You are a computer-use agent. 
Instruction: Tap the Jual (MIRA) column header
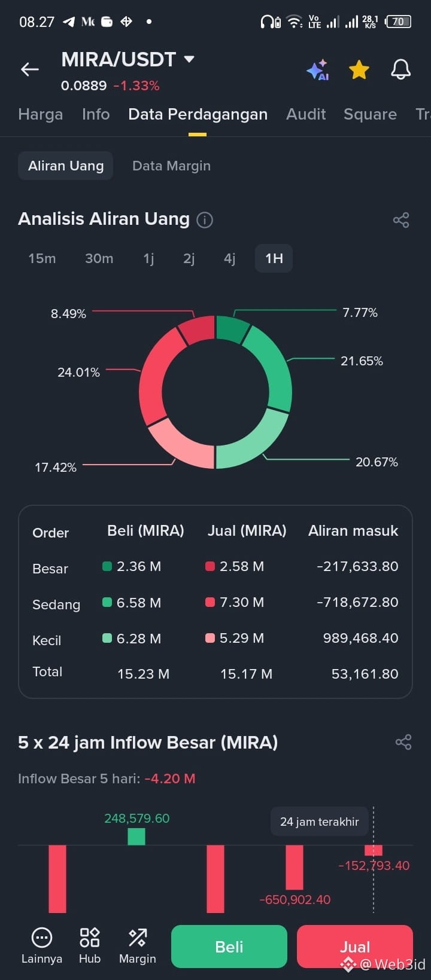(247, 531)
